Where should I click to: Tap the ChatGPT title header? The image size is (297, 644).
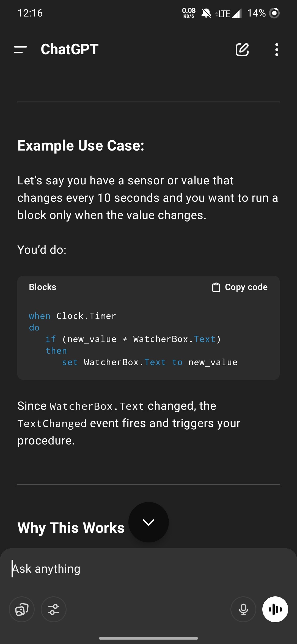[x=70, y=49]
